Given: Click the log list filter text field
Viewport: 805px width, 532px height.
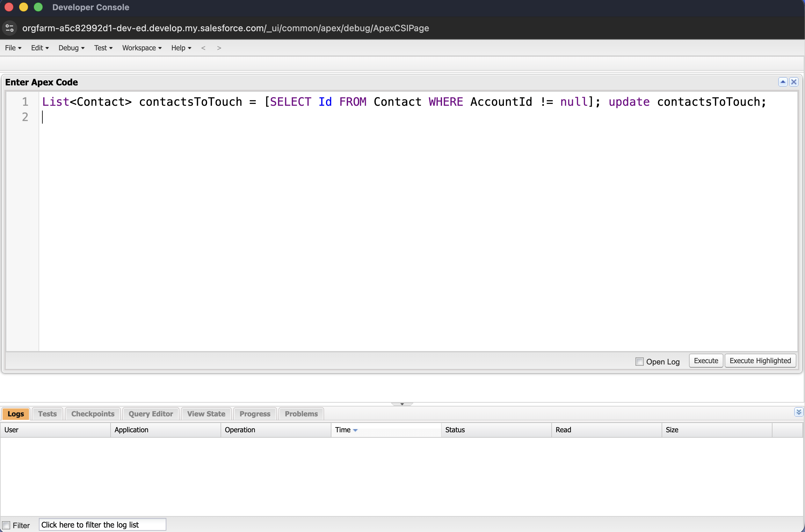Looking at the screenshot, I should pos(103,525).
